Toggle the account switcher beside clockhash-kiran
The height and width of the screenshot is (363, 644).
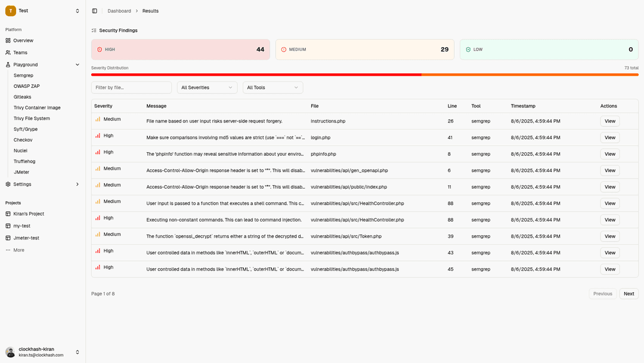tap(77, 352)
